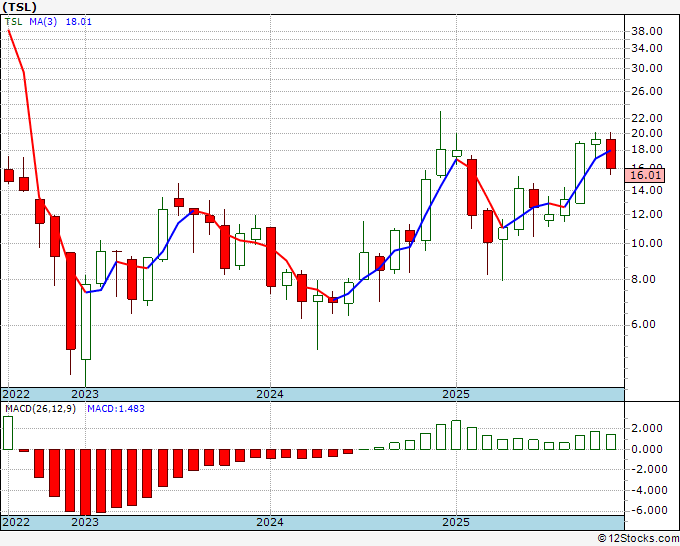Screen dimensions: 680x546
Task: Click the MACD(26,12,9) indicator label
Action: 40,409
